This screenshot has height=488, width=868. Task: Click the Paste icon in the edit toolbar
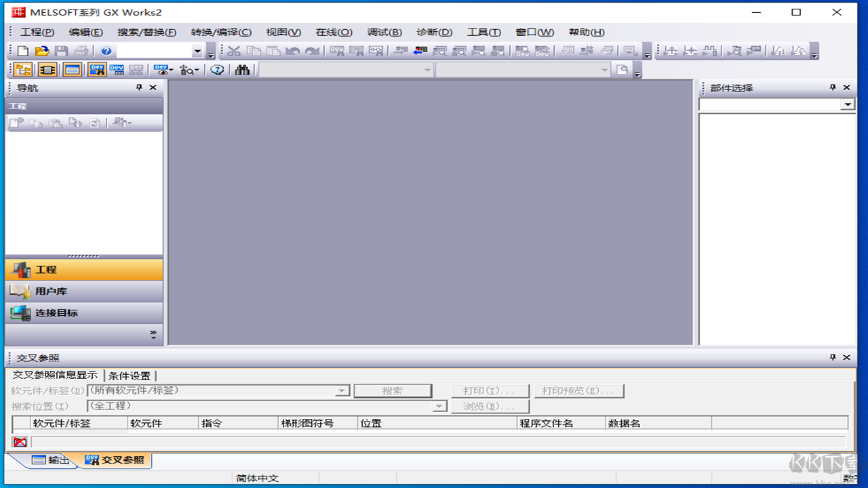274,50
